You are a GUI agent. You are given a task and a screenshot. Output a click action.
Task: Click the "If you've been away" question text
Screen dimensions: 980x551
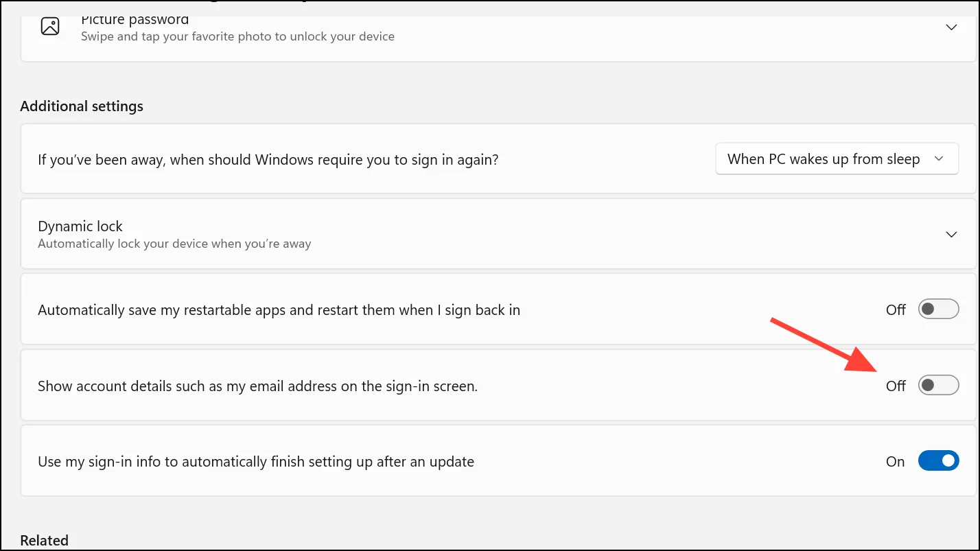pyautogui.click(x=268, y=160)
